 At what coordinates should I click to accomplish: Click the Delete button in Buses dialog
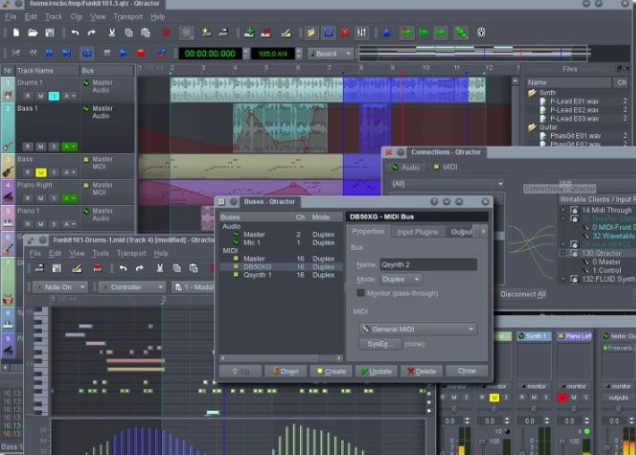coord(421,371)
